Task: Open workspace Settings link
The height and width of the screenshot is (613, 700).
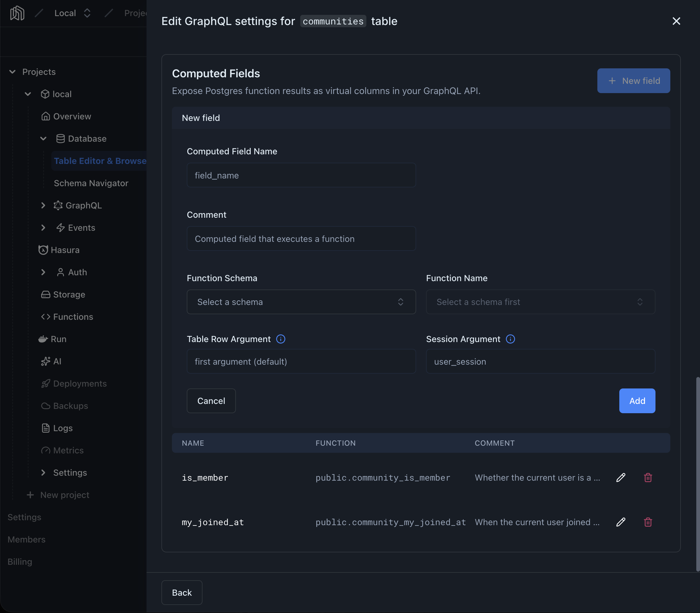Action: pos(24,517)
